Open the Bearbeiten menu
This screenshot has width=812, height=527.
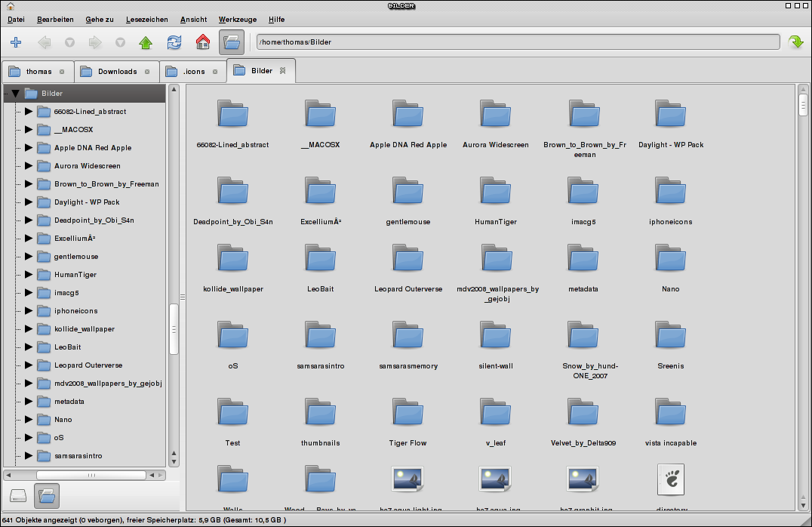55,19
